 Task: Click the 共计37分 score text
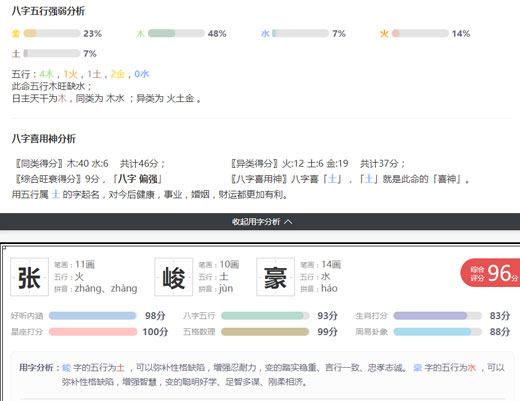(x=379, y=163)
